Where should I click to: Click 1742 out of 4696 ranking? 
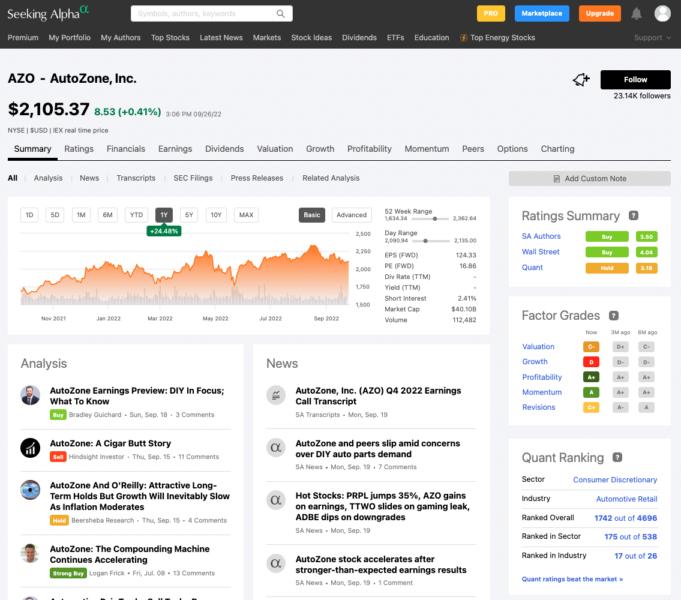[625, 518]
